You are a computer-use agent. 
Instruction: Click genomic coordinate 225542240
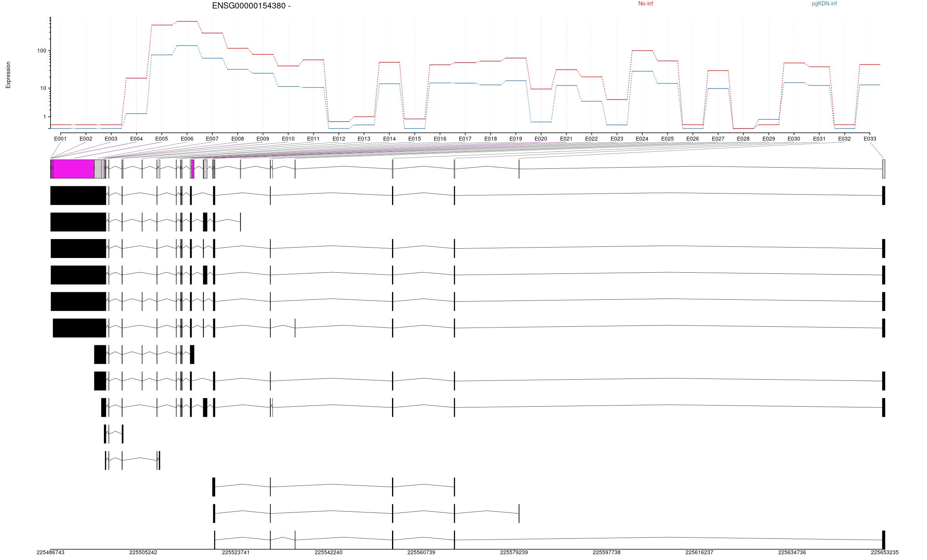coord(328,553)
